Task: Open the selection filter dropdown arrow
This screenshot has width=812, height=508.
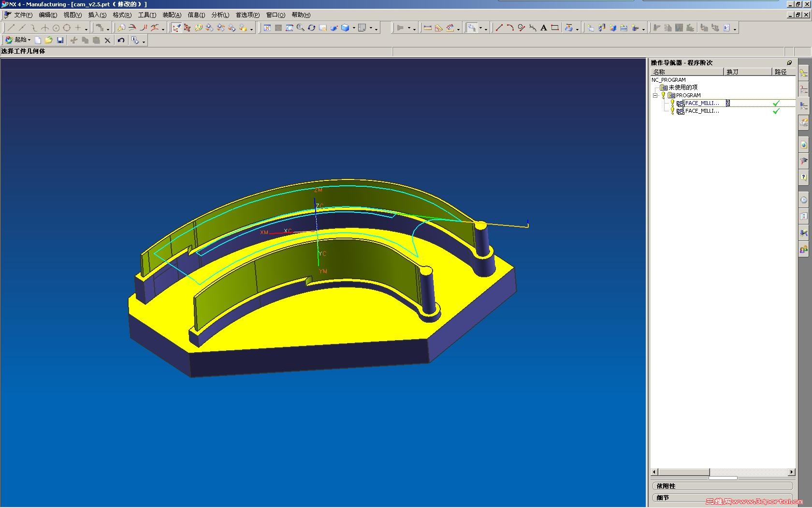Action: (480, 28)
